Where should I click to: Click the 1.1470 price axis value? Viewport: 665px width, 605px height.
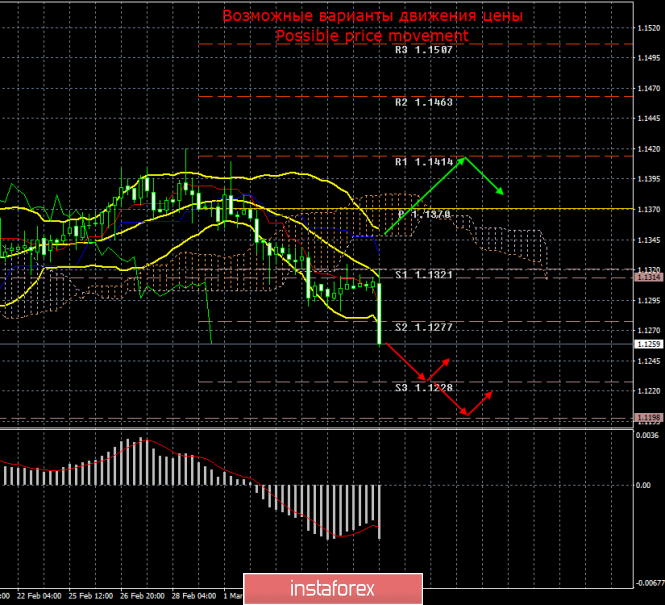click(649, 89)
